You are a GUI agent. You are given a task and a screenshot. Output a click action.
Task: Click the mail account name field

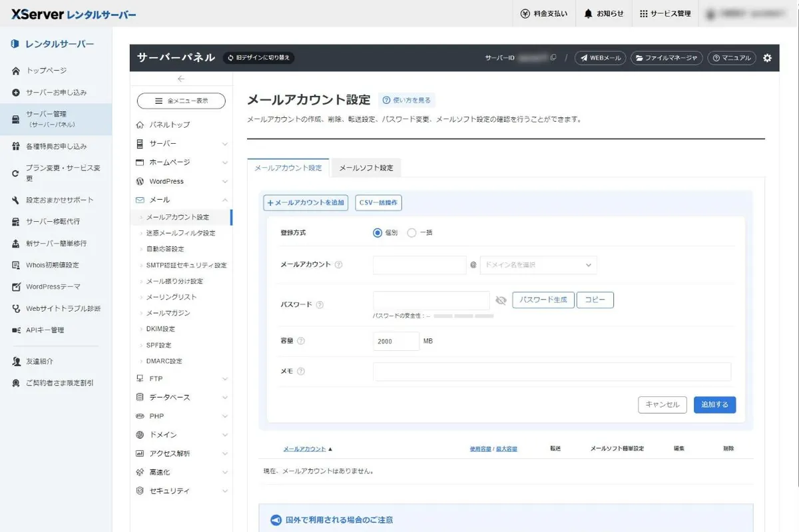[x=419, y=265]
